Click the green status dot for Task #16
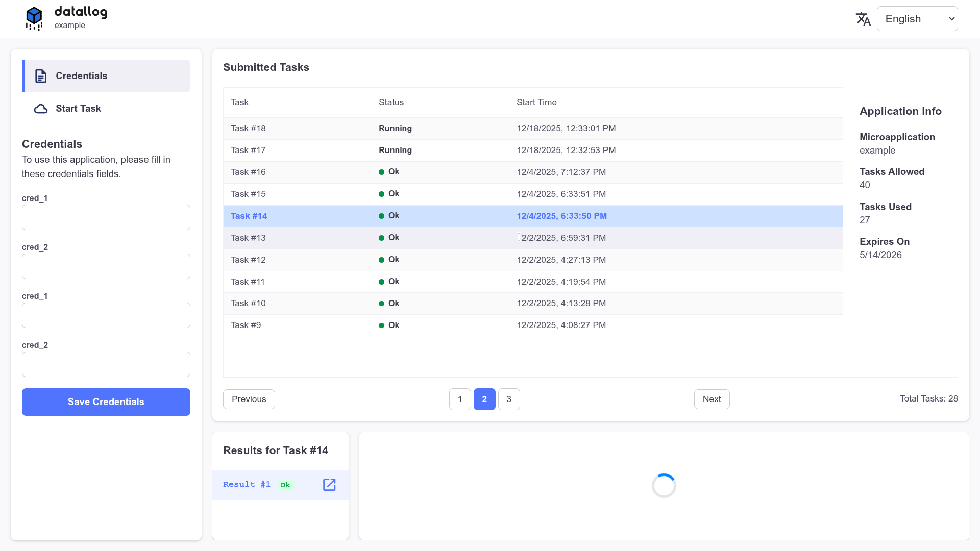This screenshot has height=551, width=980. coord(381,172)
